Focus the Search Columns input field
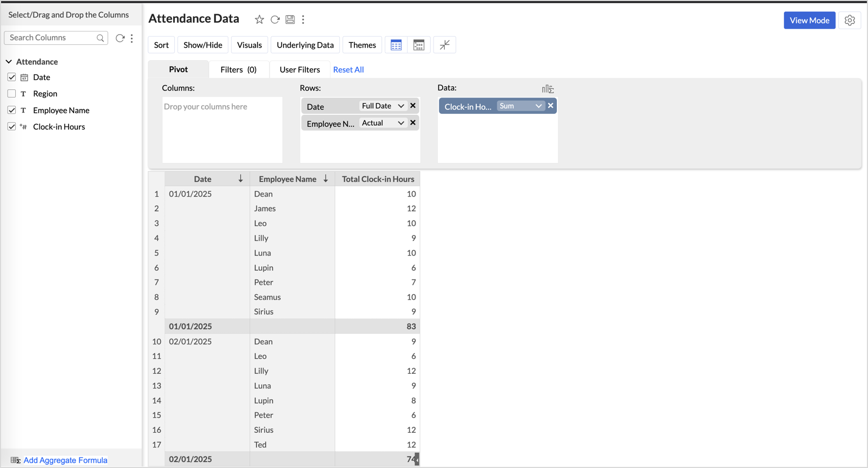This screenshot has height=468, width=868. tap(52, 38)
